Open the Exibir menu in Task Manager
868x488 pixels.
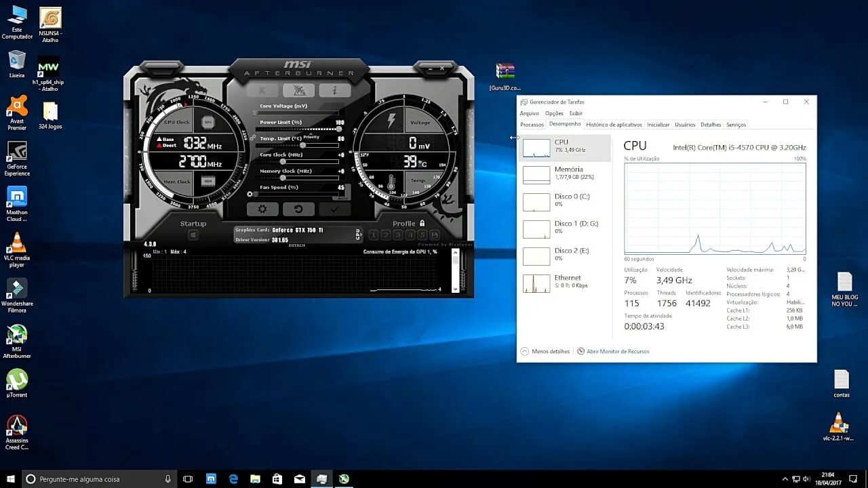[576, 113]
